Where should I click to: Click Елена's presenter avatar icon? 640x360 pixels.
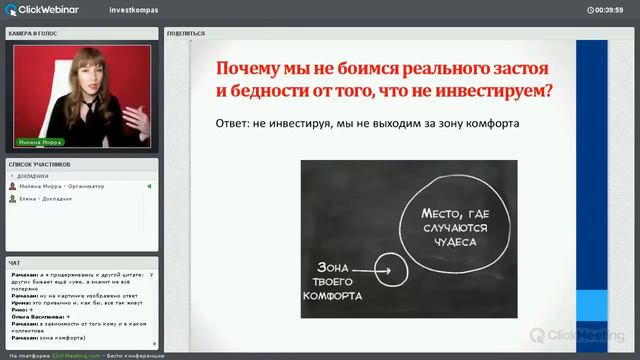[x=13, y=199]
